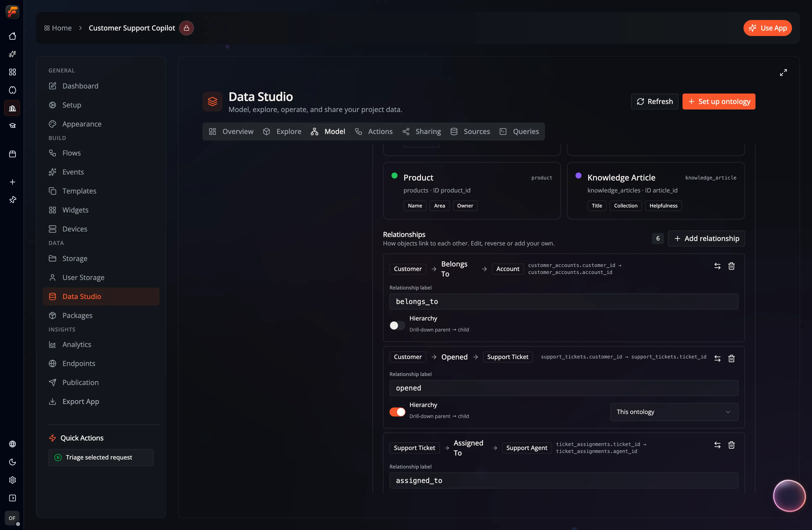Open settings gear in left rail
The height and width of the screenshot is (530, 812).
tap(12, 480)
